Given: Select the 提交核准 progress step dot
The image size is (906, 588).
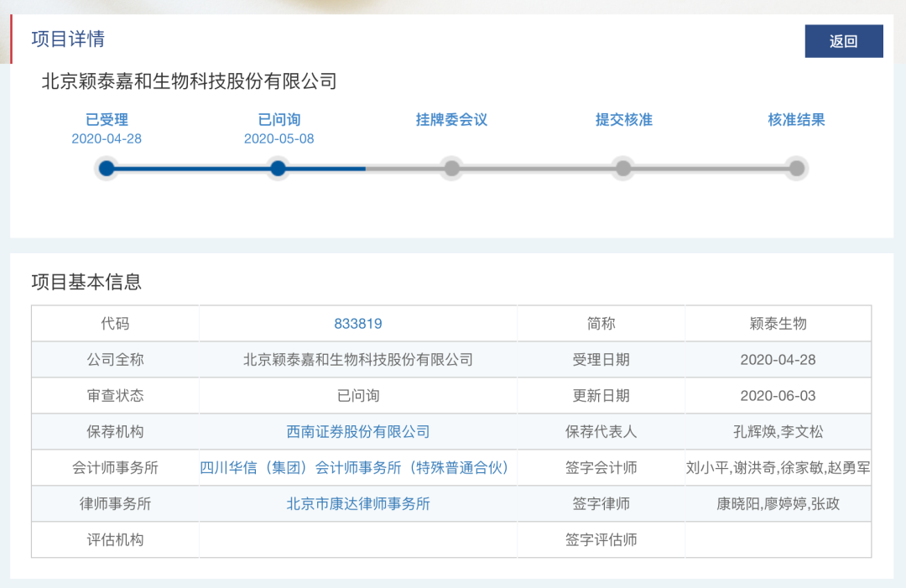Looking at the screenshot, I should click(x=622, y=168).
